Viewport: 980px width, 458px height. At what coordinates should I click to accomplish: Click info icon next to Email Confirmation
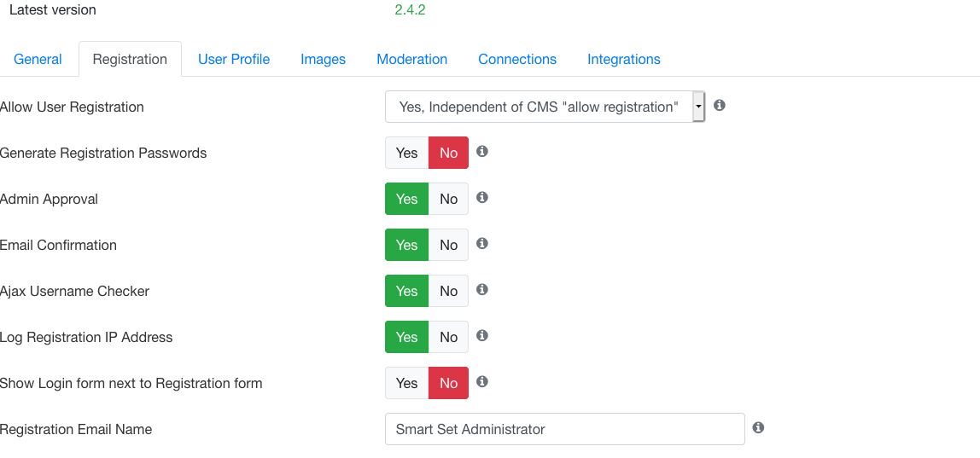481,243
